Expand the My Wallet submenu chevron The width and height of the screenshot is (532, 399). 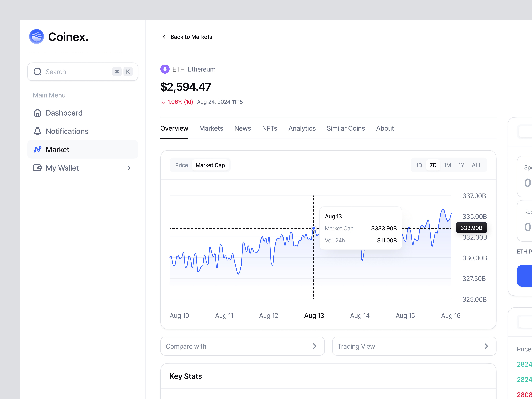129,168
